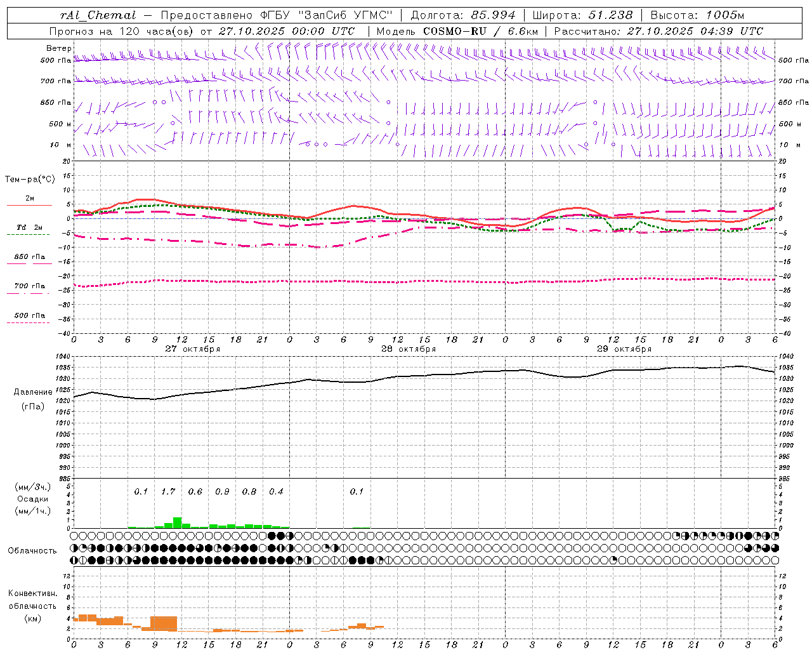Viewport: 812px width, 650px height.
Task: Click the longitude value "Долгота: 85.994"
Action: pos(463,15)
